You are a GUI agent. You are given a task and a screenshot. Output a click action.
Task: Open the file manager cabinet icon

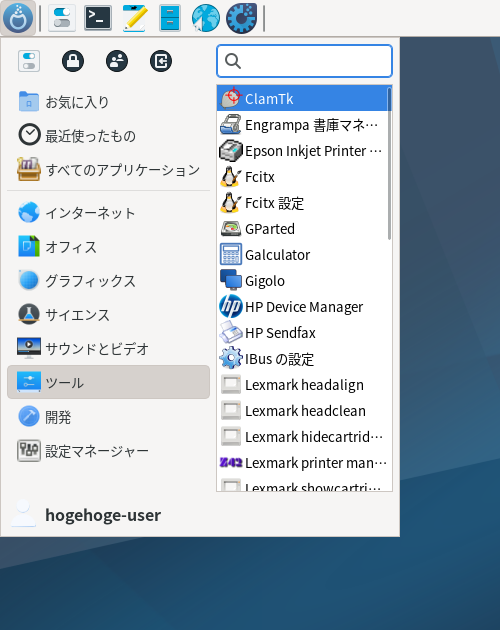pos(170,18)
